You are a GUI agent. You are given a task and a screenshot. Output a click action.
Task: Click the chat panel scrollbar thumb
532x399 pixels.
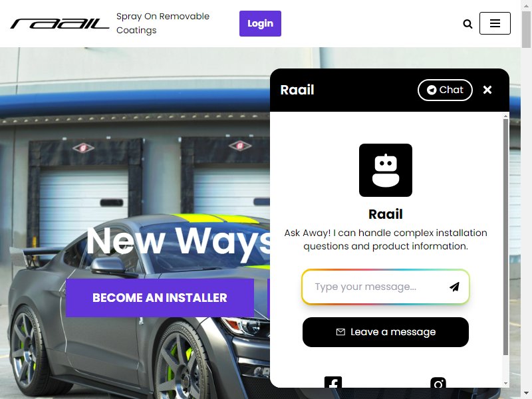[x=505, y=237]
